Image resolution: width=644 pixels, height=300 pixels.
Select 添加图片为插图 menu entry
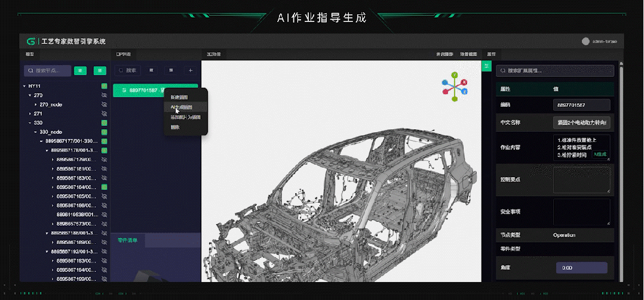(186, 117)
